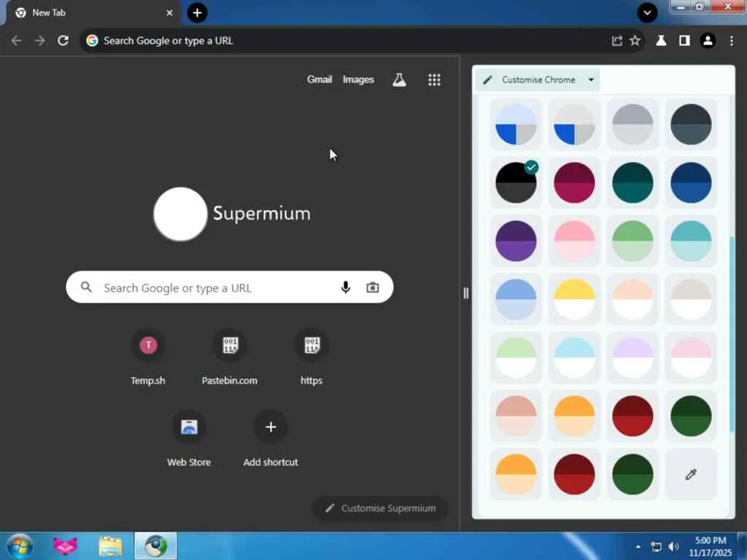Click the flask icon beside Images
Image resolution: width=747 pixels, height=560 pixels.
[399, 79]
